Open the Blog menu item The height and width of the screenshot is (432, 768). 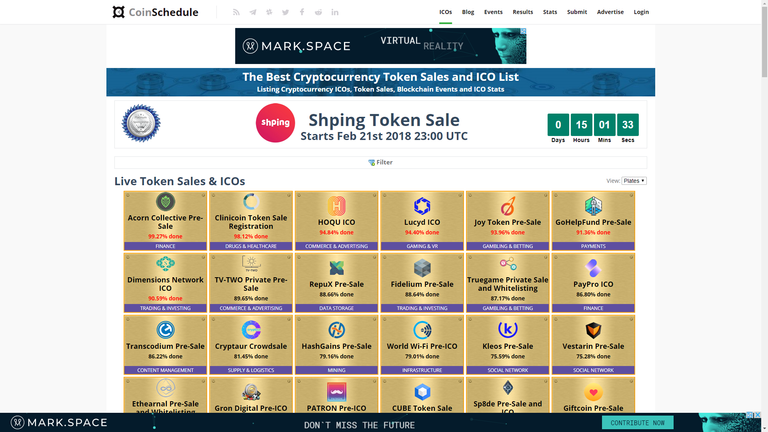click(x=468, y=12)
